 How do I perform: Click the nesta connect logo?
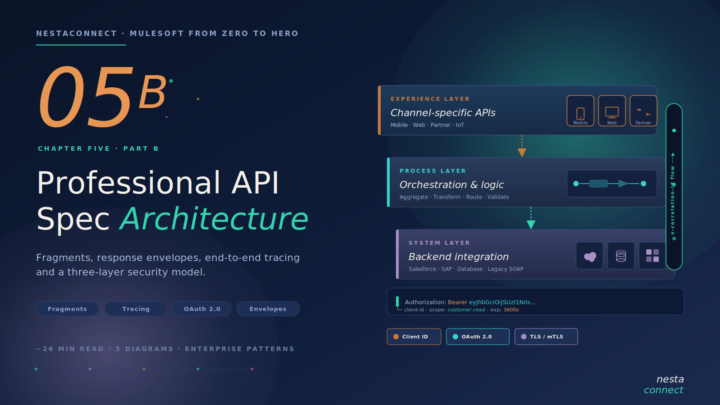(664, 384)
